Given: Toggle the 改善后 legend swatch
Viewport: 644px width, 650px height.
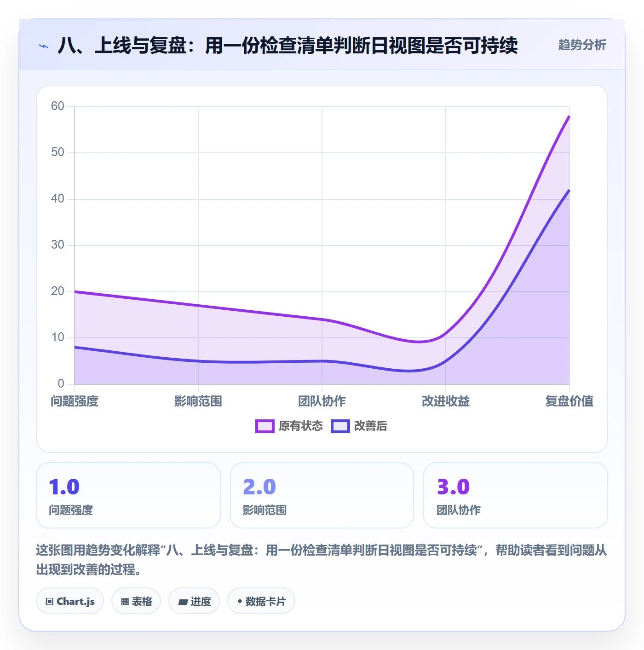Looking at the screenshot, I should [x=340, y=426].
